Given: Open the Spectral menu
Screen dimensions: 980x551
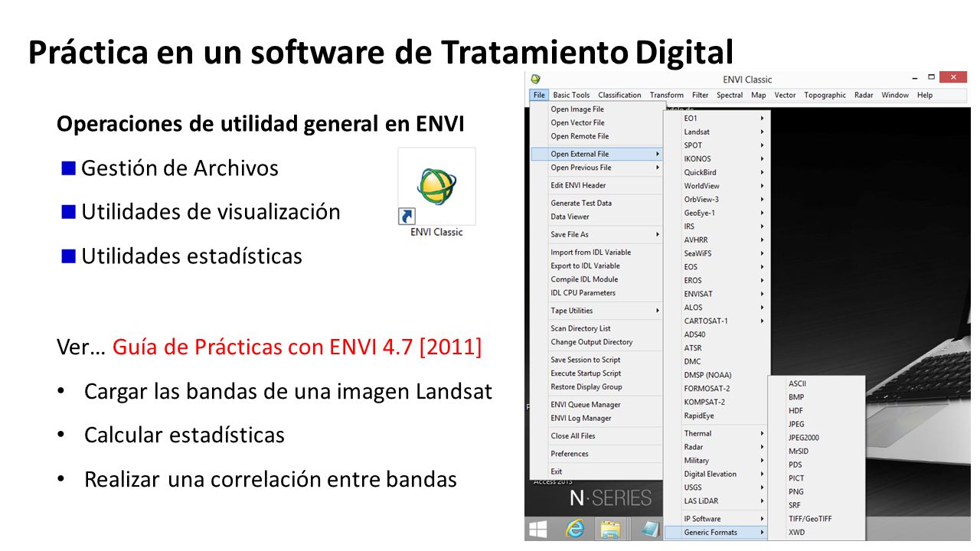Looking at the screenshot, I should [730, 95].
